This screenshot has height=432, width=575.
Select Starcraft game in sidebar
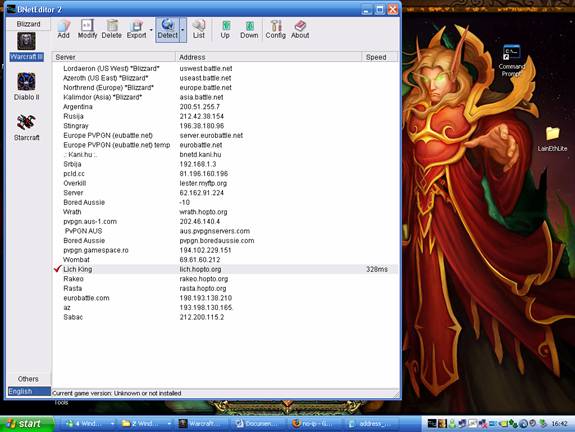(x=26, y=127)
